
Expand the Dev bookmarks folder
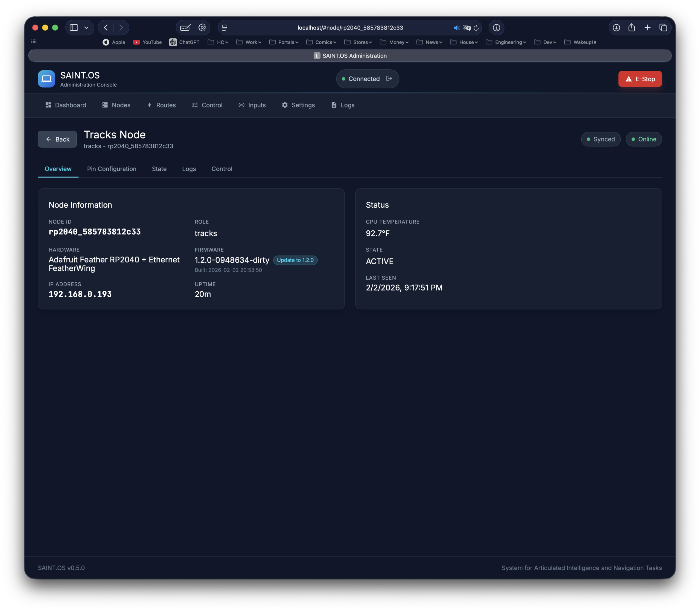[545, 42]
